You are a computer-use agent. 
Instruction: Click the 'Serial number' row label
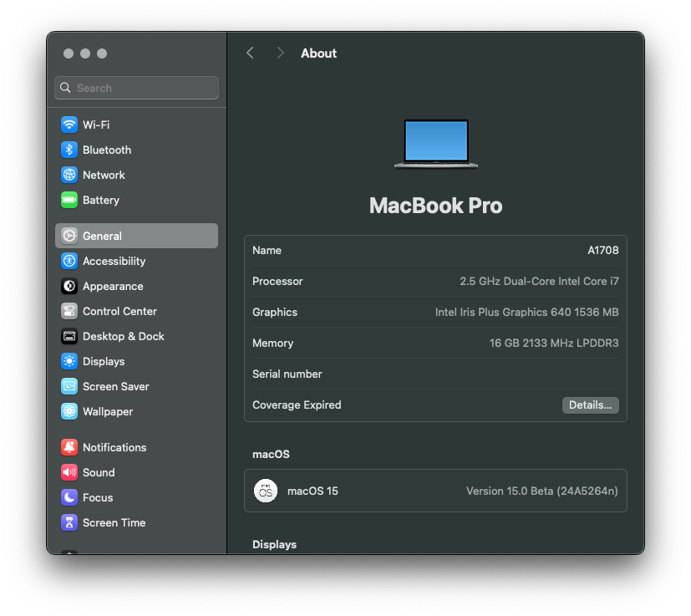[287, 374]
